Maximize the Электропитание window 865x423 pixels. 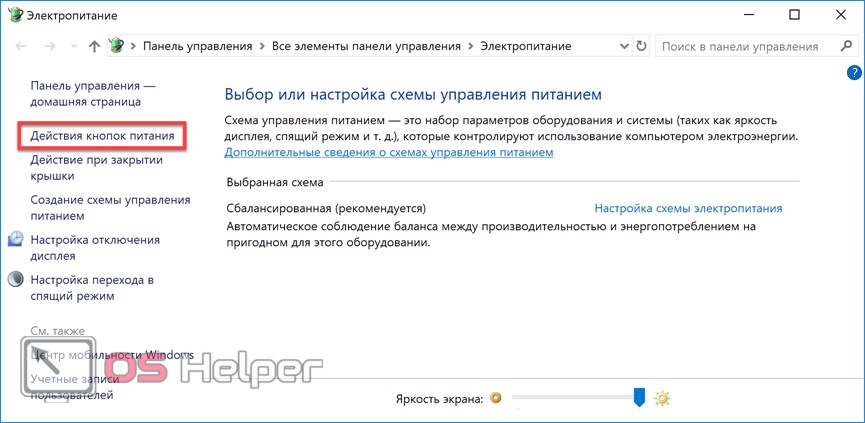[x=794, y=15]
